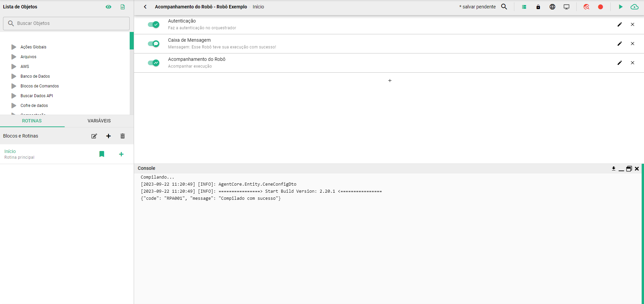This screenshot has width=644, height=304.
Task: Expand the Banco de Dados category
Action: [14, 76]
